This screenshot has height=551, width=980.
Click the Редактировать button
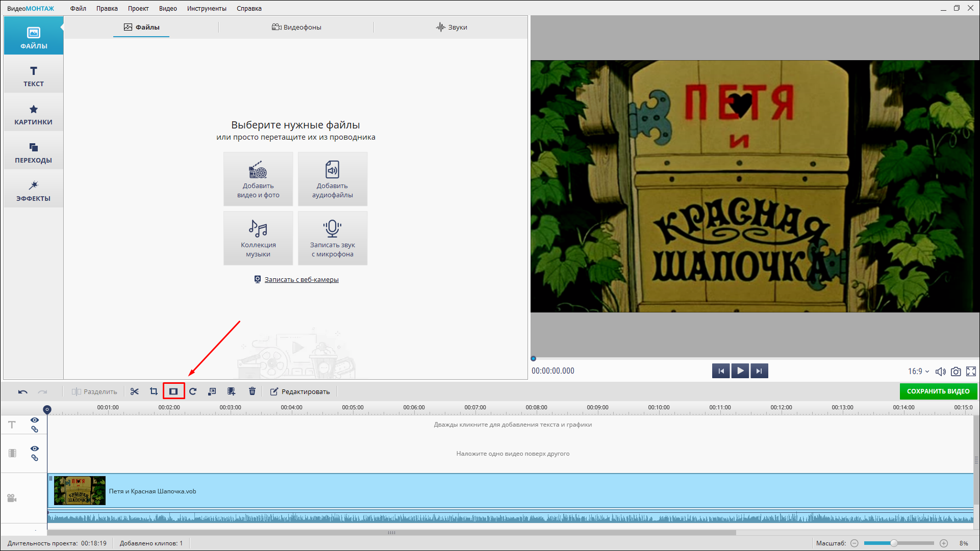coord(300,391)
